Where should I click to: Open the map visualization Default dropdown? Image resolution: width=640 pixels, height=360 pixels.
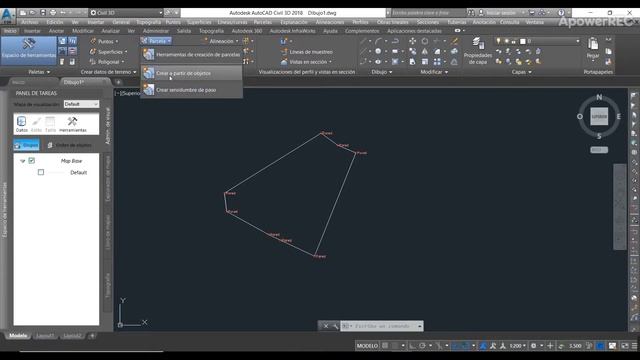point(81,104)
